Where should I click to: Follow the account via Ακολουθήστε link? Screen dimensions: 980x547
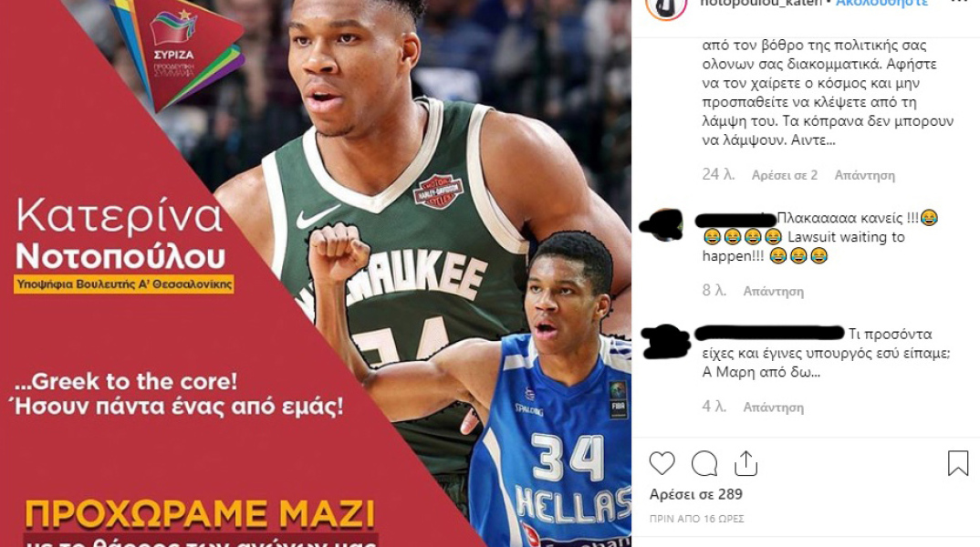tap(881, 3)
